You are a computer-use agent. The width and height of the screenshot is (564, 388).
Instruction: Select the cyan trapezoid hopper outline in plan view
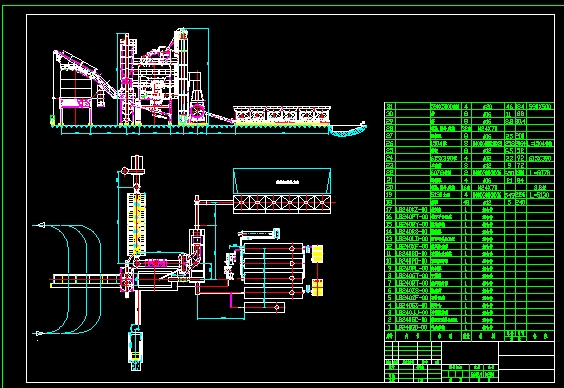282,181
